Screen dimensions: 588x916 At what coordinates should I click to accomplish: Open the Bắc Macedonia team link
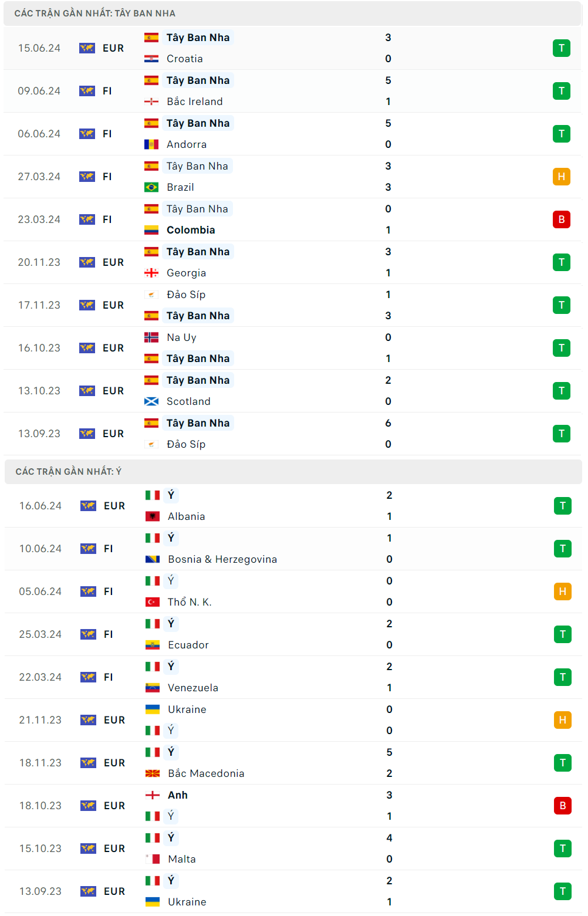click(x=206, y=773)
